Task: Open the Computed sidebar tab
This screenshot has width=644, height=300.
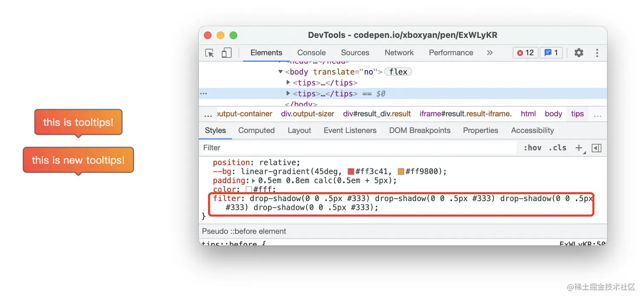Action: pos(256,130)
